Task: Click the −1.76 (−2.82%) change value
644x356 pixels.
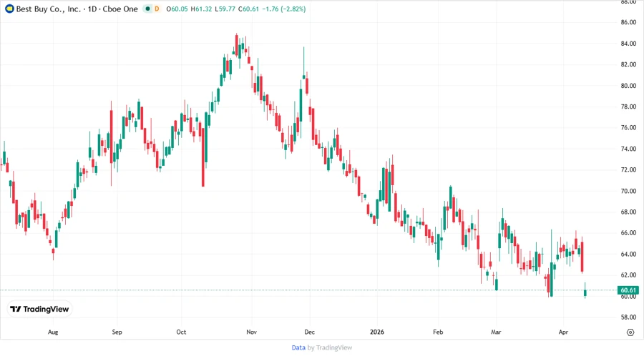Action: point(284,9)
